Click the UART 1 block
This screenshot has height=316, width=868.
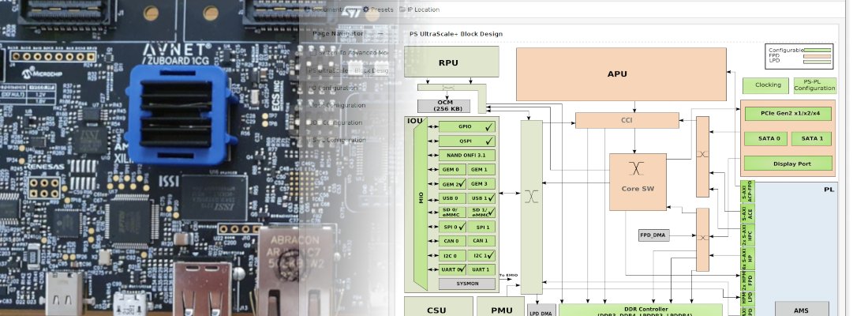click(481, 269)
